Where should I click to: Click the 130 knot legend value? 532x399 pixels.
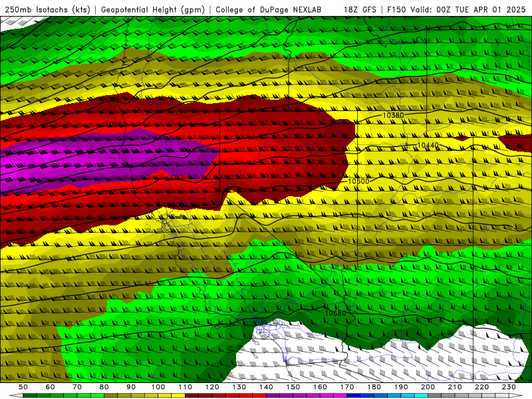click(239, 387)
